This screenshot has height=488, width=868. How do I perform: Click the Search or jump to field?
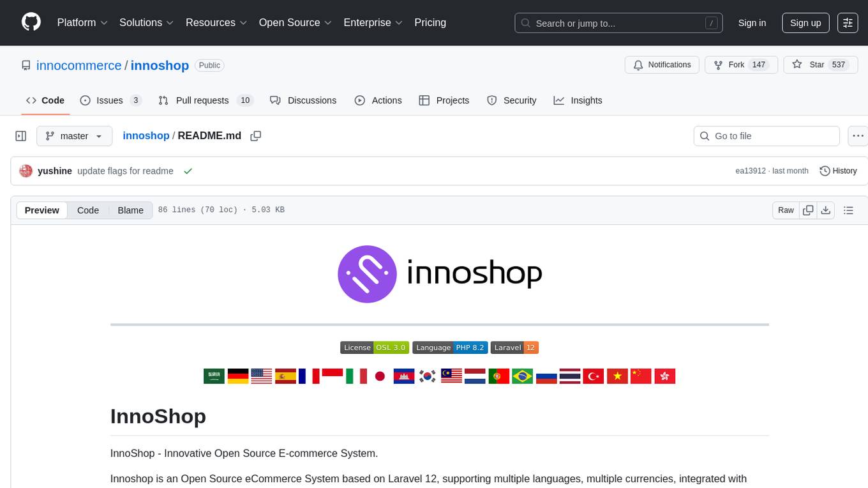(x=618, y=23)
